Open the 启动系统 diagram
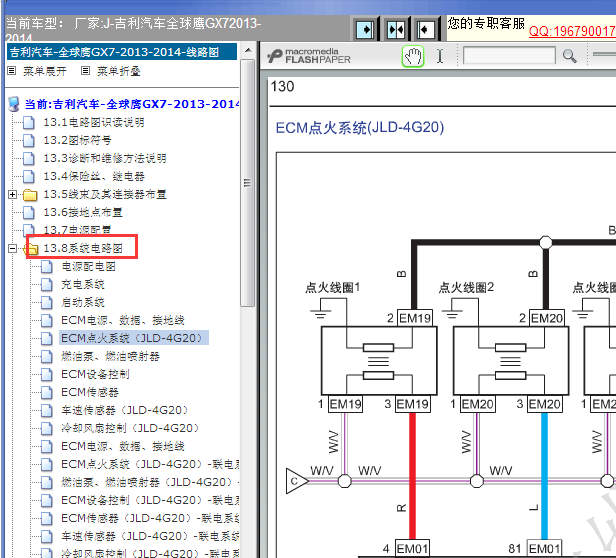 (x=83, y=303)
